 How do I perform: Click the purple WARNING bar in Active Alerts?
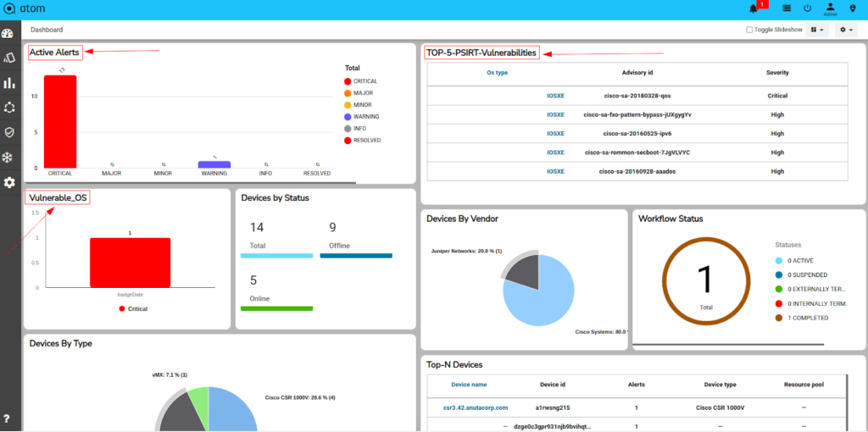click(x=214, y=164)
